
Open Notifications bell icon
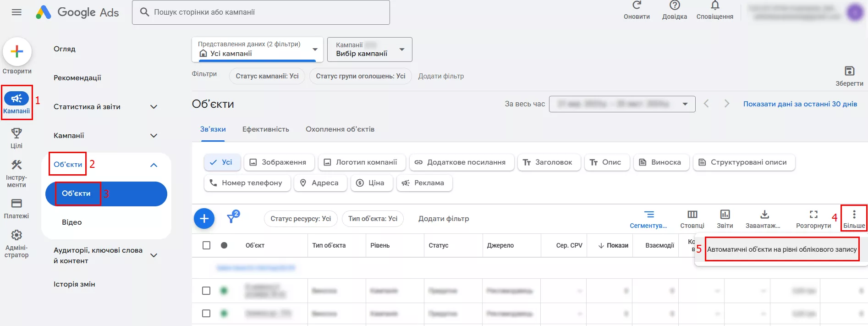coord(714,6)
